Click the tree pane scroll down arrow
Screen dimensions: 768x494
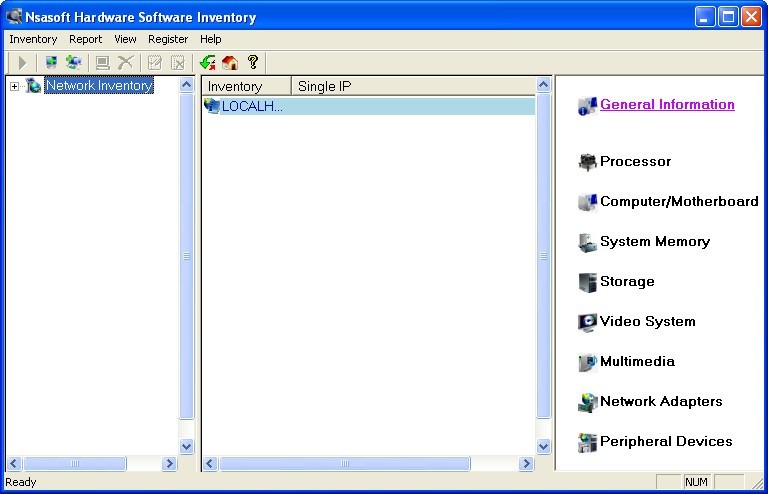pos(187,446)
